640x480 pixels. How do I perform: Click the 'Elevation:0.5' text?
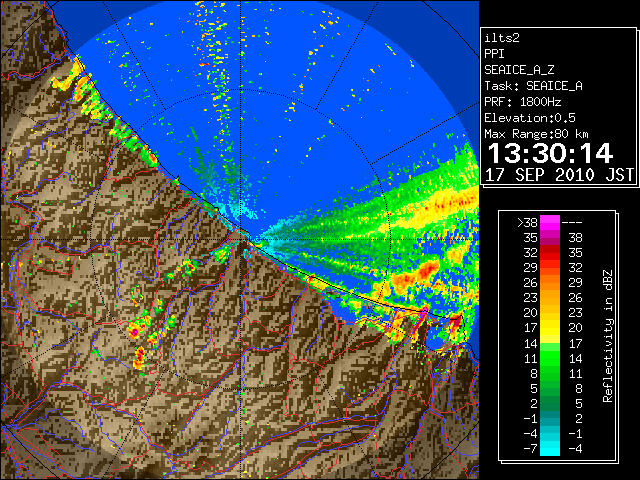pyautogui.click(x=530, y=118)
